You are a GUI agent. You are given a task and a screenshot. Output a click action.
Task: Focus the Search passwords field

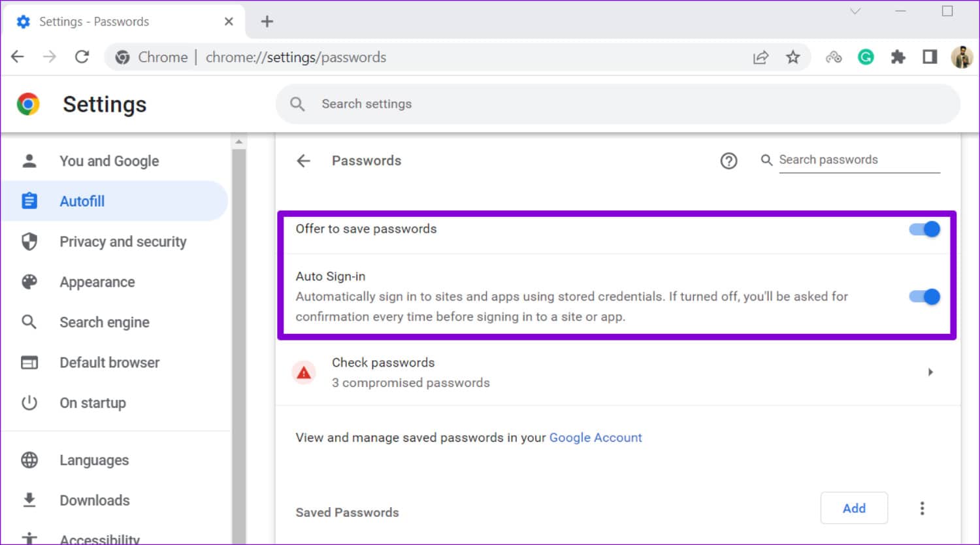859,160
